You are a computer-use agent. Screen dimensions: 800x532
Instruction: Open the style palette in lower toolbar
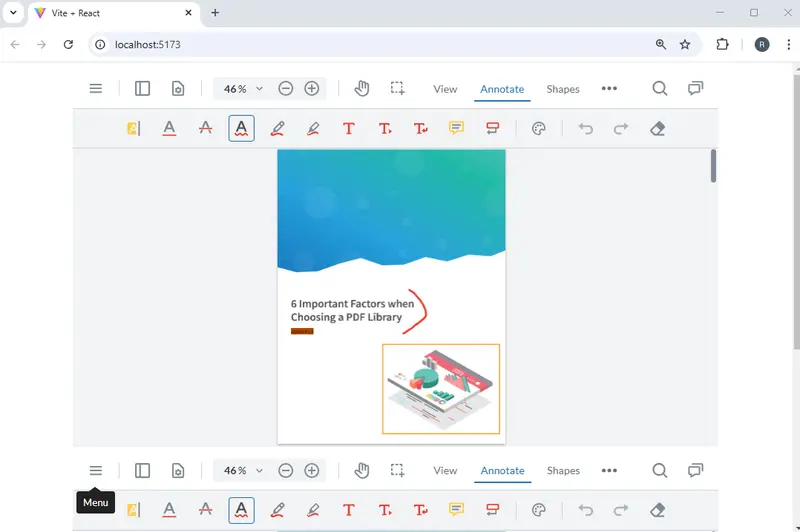click(x=539, y=510)
